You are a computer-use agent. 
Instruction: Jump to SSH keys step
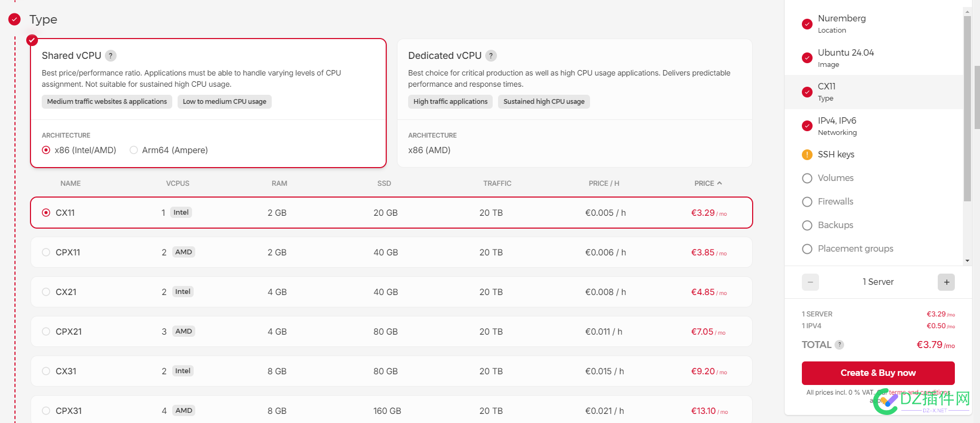(x=874, y=155)
